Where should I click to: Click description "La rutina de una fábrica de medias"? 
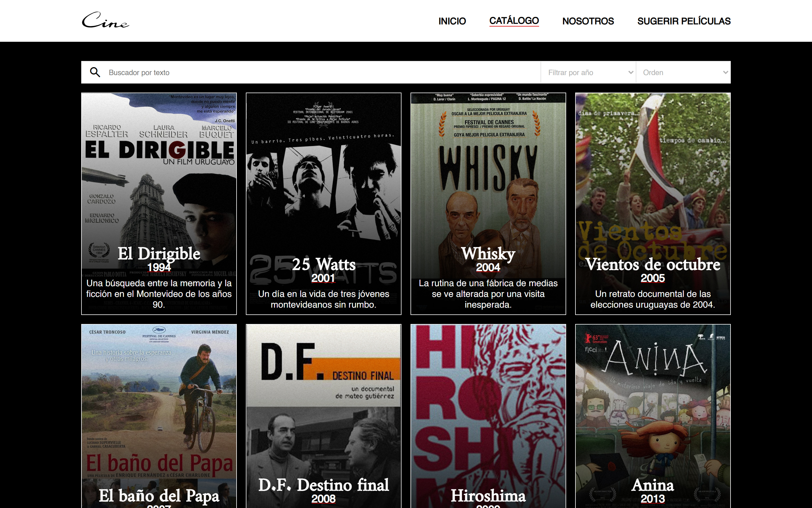pyautogui.click(x=488, y=294)
